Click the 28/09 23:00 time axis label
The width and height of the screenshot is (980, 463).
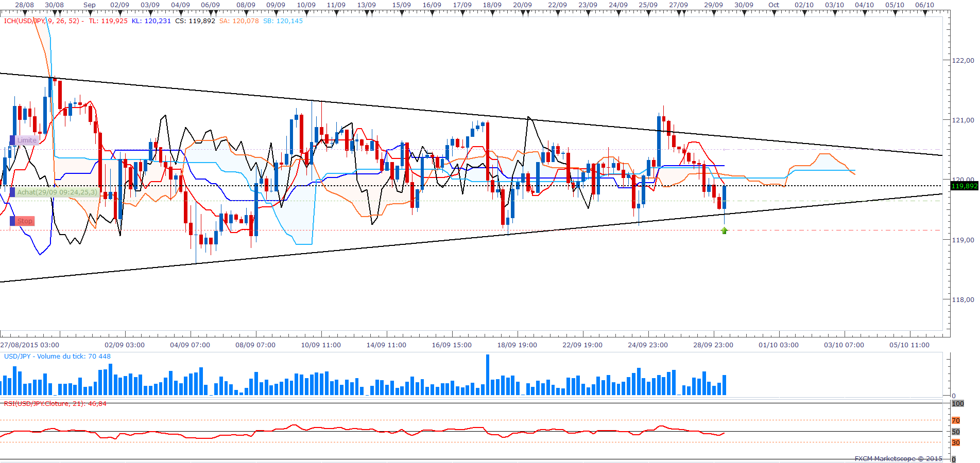(x=713, y=345)
